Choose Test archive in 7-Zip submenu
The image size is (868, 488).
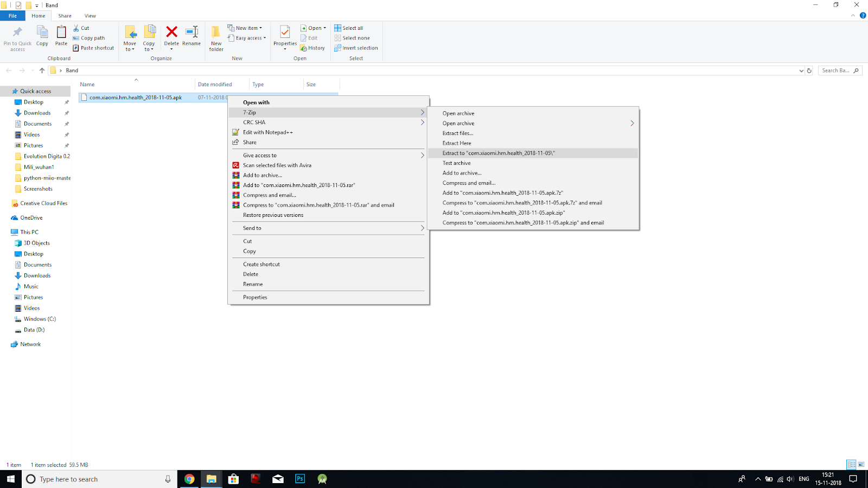point(533,163)
